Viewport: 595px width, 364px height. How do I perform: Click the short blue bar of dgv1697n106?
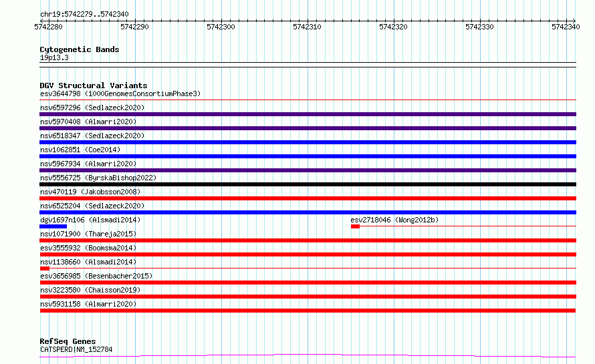point(53,226)
